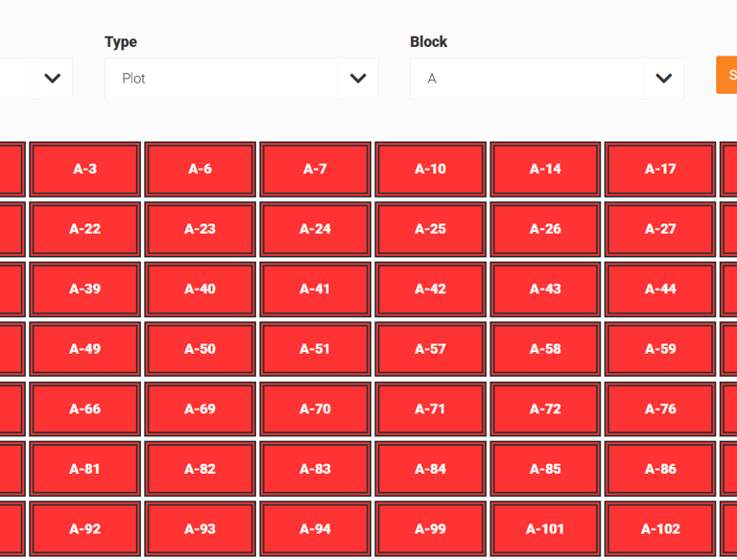The image size is (737, 560).
Task: Open the Type dropdown showing Plot
Action: click(242, 79)
